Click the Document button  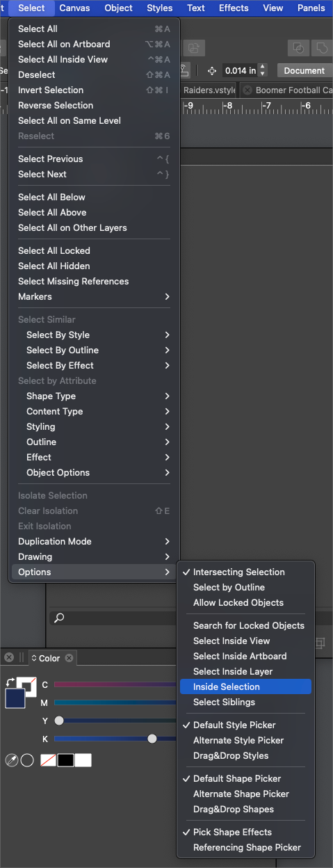pyautogui.click(x=304, y=70)
